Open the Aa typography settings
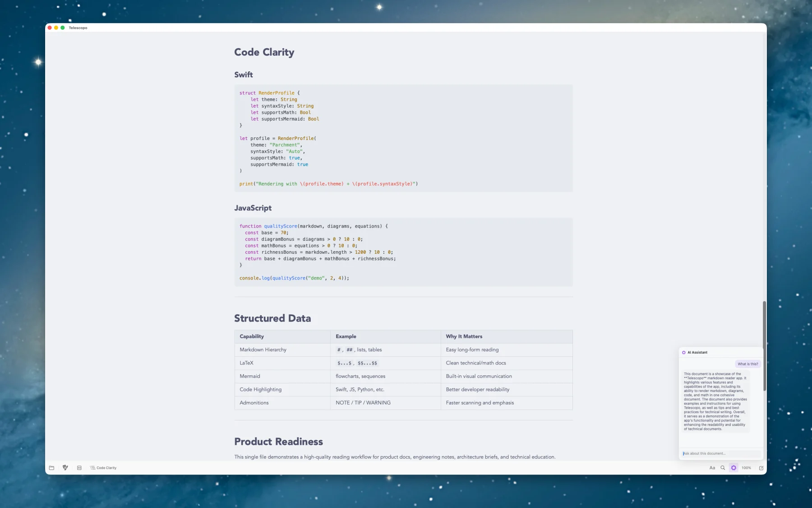 [x=712, y=468]
